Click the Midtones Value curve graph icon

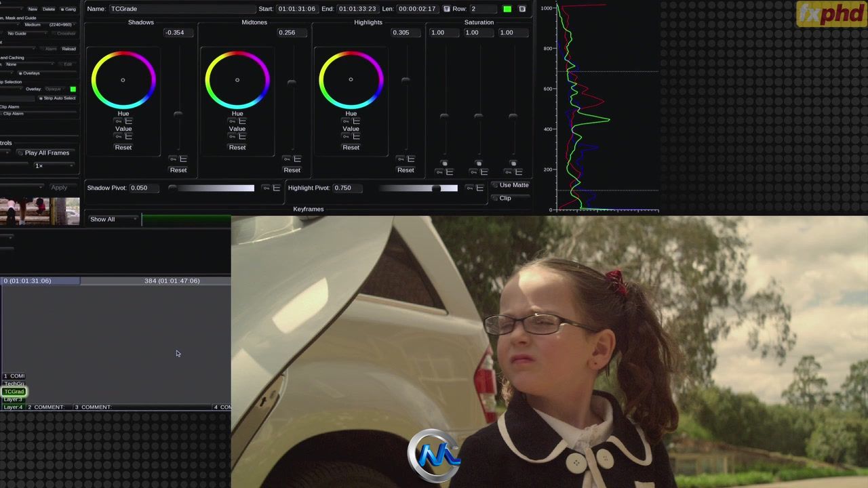pyautogui.click(x=242, y=136)
